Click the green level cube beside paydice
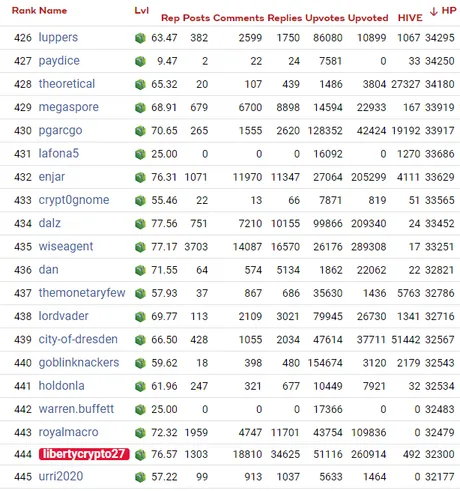The height and width of the screenshot is (491, 460). (140, 61)
